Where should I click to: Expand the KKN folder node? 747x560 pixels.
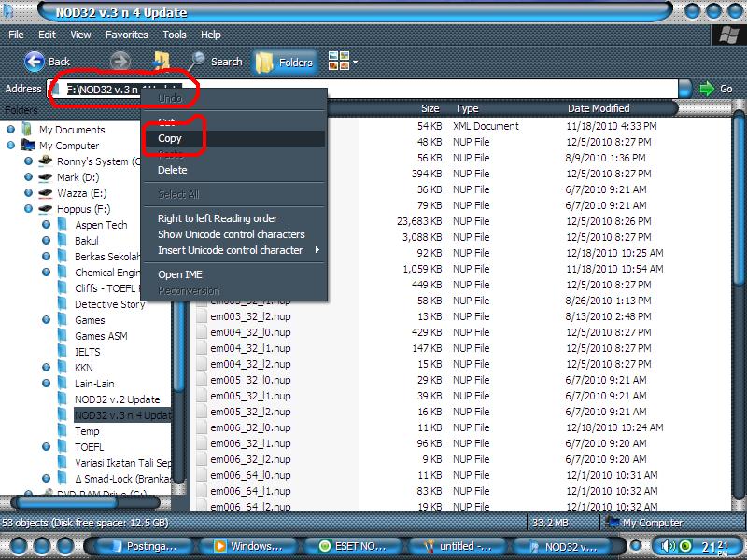[x=46, y=367]
